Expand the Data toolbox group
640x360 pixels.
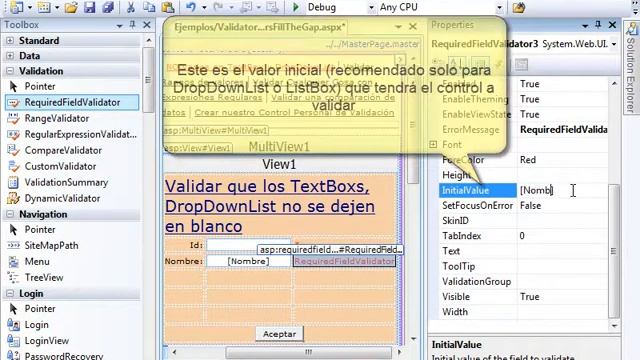point(10,56)
